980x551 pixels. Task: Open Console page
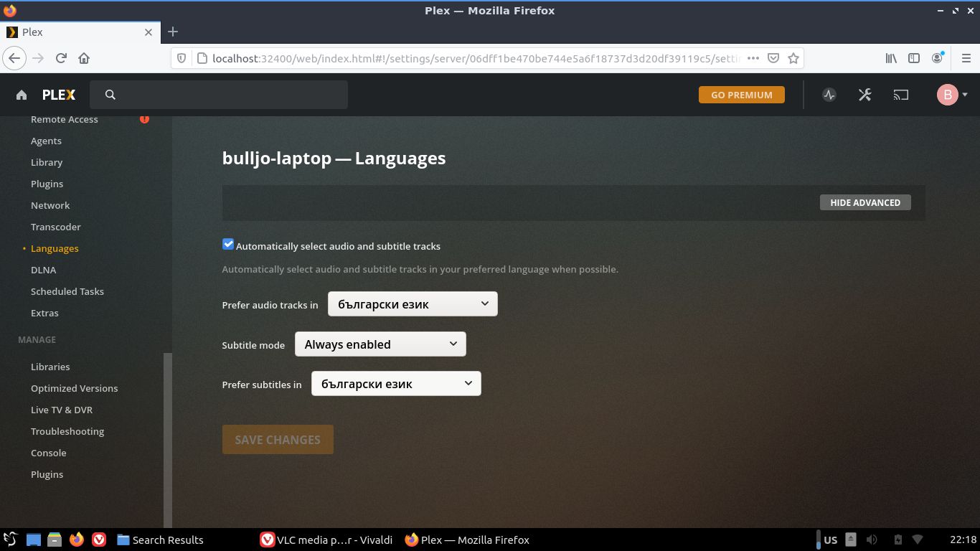pyautogui.click(x=49, y=453)
